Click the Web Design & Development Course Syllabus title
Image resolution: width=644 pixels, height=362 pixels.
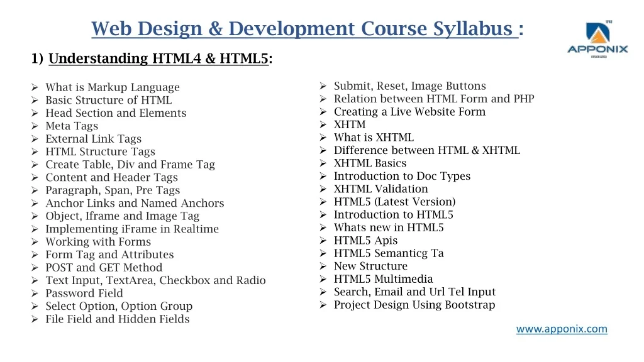(304, 29)
